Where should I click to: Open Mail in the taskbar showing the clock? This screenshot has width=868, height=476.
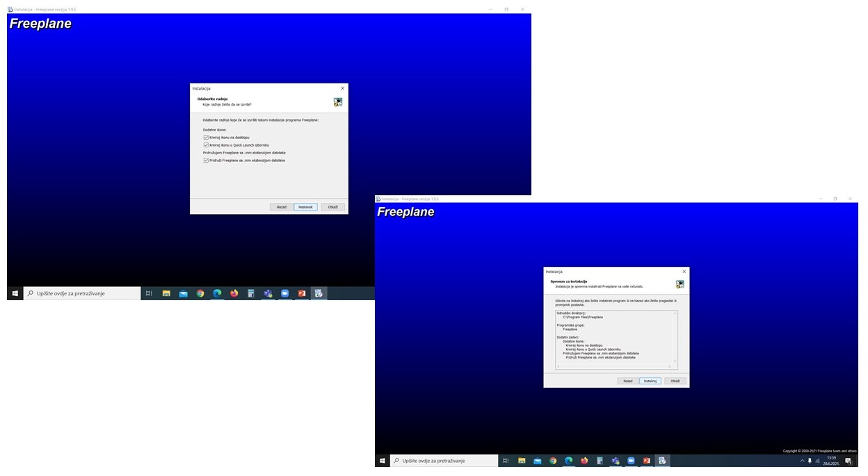tap(538, 461)
